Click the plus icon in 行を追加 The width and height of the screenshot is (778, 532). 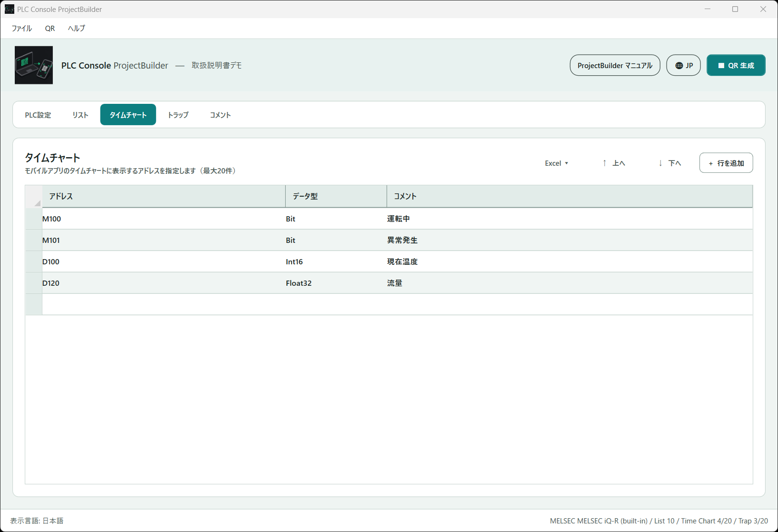point(711,163)
